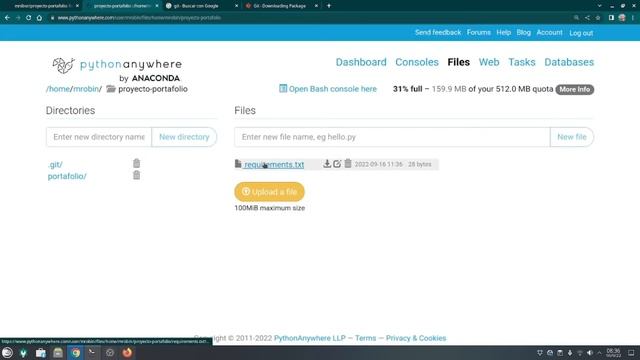The image size is (640, 360).
Task: Focus the new file name field
Action: tap(392, 137)
